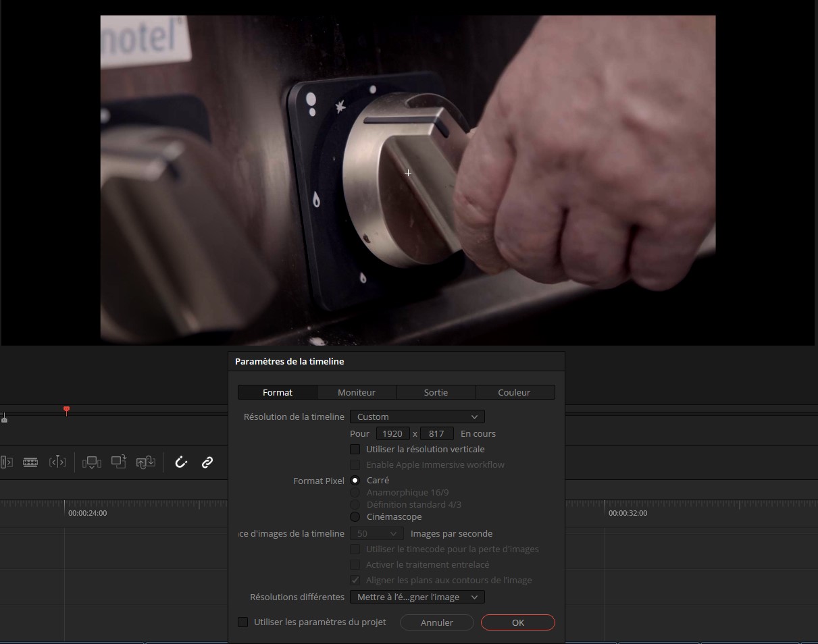Click the red playhead marker
Screen dimensions: 818x644
point(66,410)
